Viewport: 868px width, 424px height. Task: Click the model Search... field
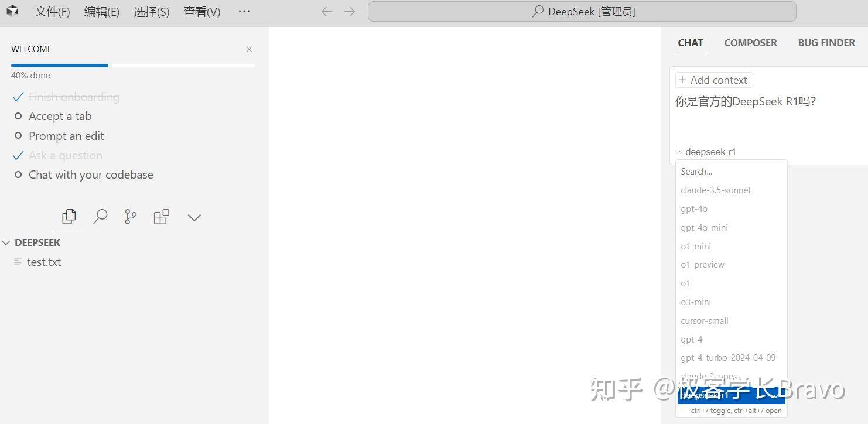tap(731, 172)
